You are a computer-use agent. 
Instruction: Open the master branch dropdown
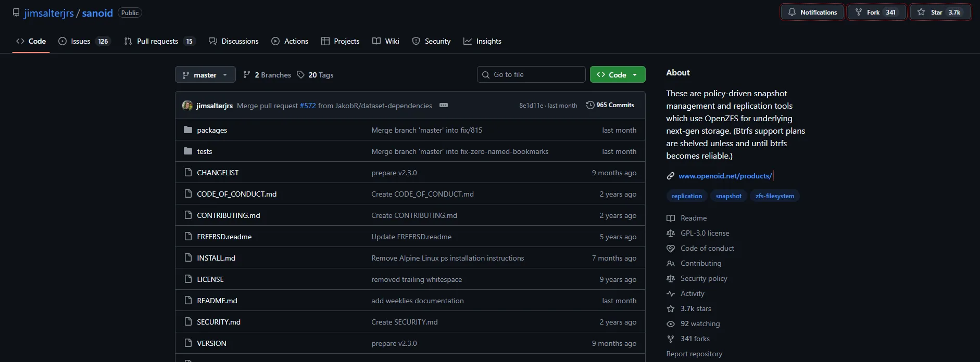click(x=205, y=75)
